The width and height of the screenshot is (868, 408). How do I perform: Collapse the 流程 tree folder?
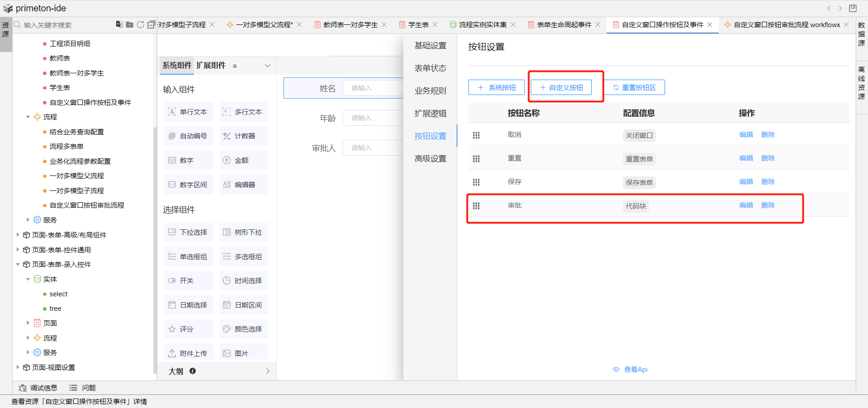(x=28, y=117)
